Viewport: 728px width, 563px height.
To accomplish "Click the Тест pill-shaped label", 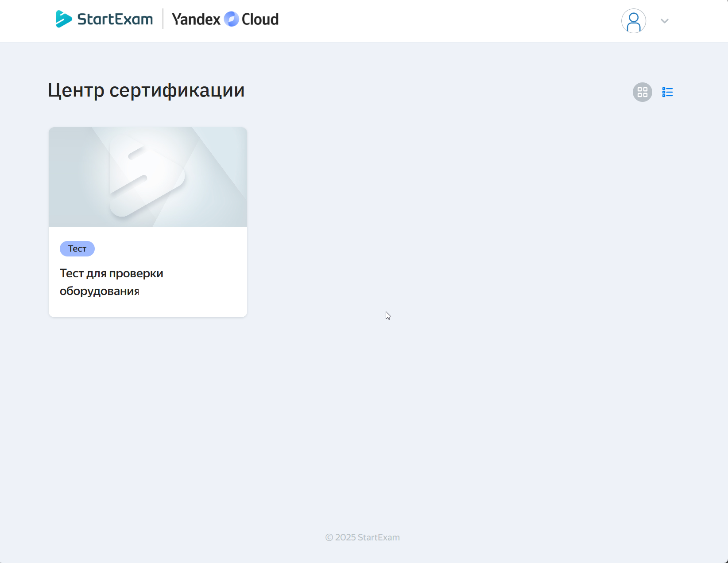I will (77, 248).
